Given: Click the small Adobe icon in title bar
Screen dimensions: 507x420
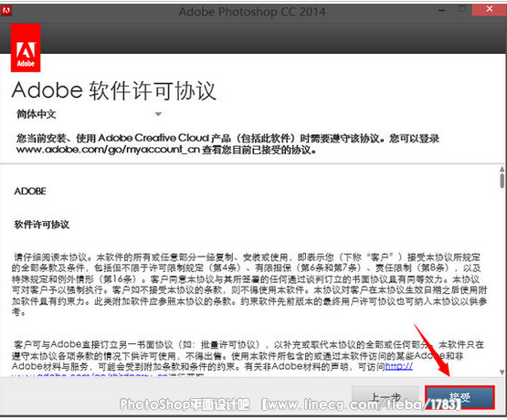Looking at the screenshot, I should (5, 10).
